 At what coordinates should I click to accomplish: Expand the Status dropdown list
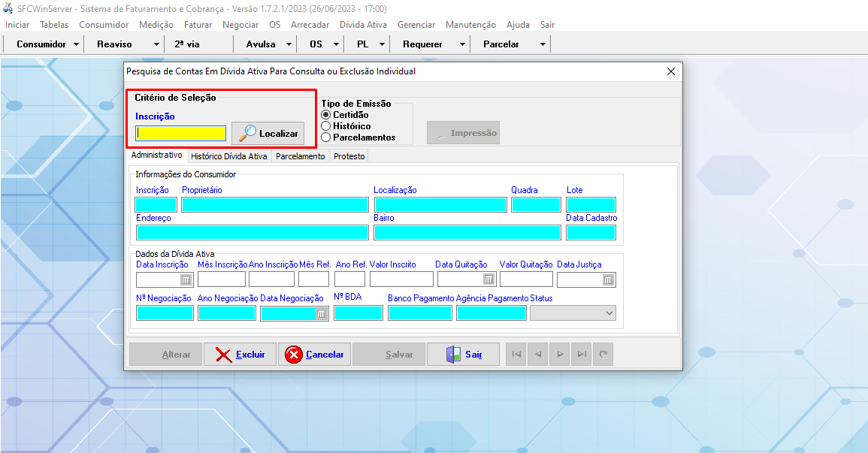point(609,314)
